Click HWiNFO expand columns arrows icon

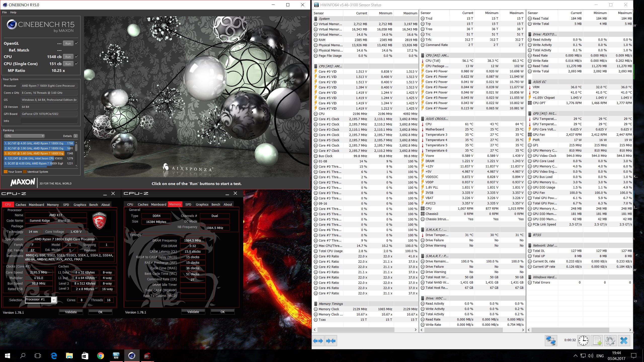(x=318, y=341)
